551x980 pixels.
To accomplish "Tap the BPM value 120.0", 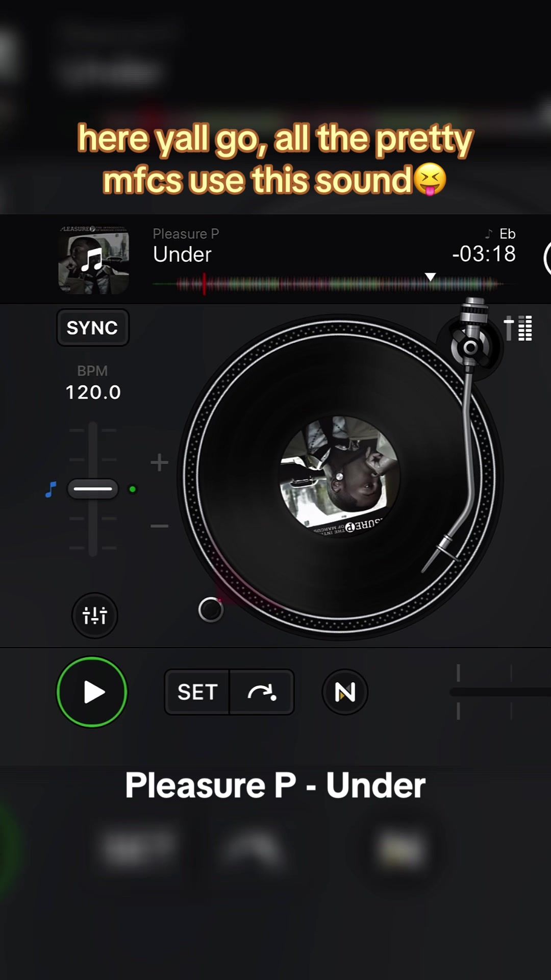I will pos(93,393).
